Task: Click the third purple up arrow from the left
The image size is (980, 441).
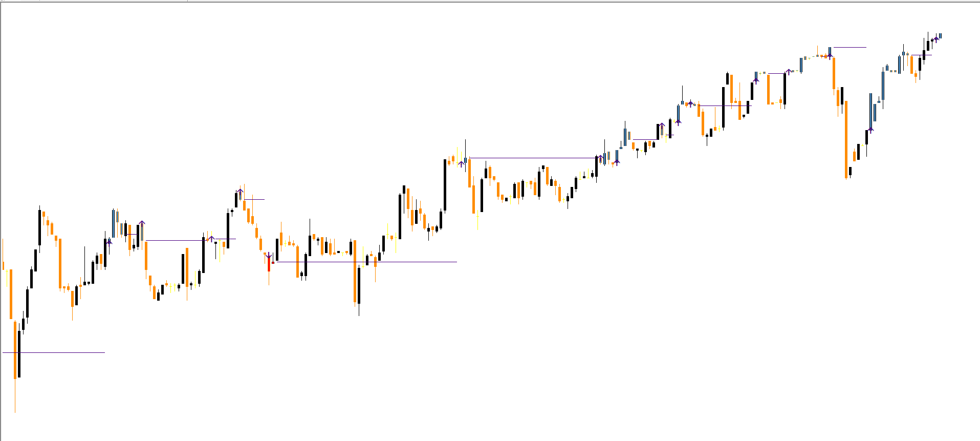Action: [211, 239]
